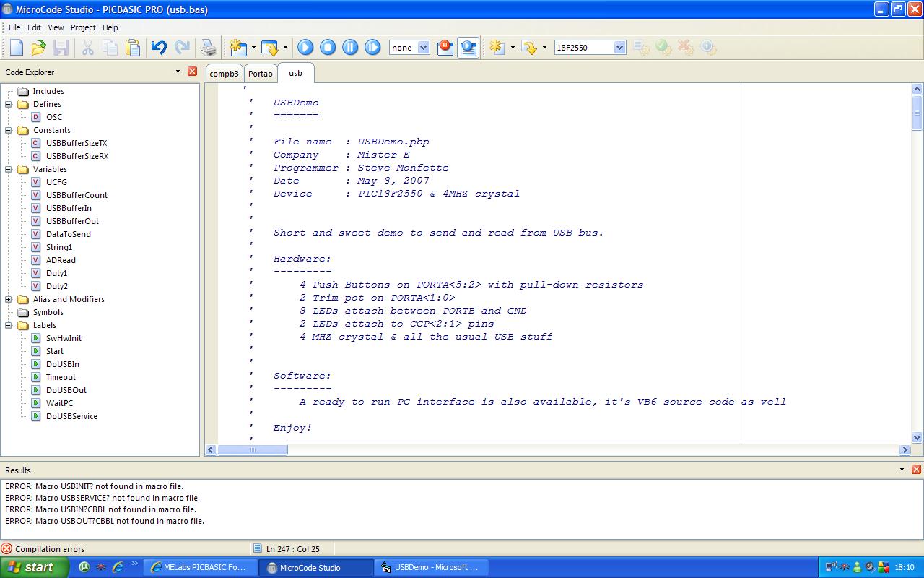924x578 pixels.
Task: Switch to the Portao tab
Action: [x=260, y=74]
